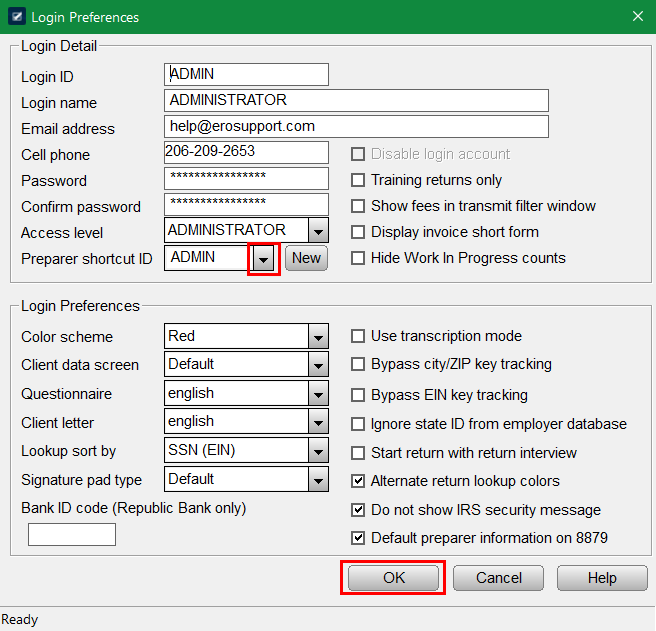
Task: Expand the Preparer shortcut ID dropdown
Action: tap(262, 258)
